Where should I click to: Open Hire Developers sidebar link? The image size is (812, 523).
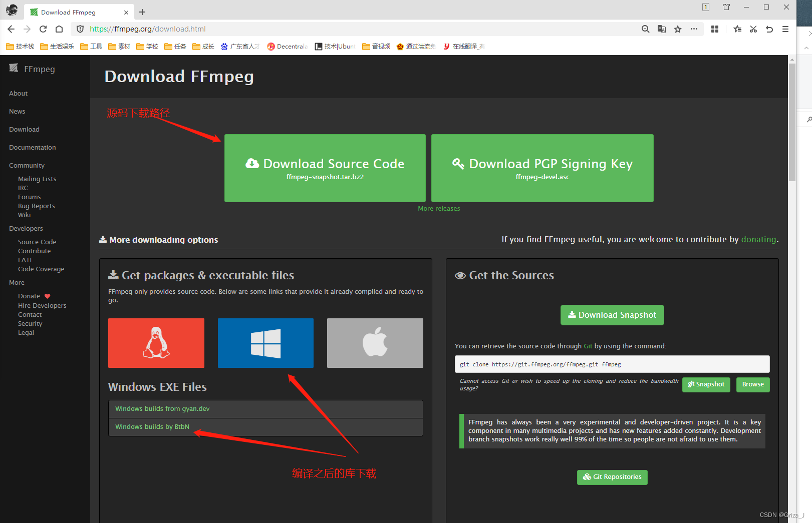tap(42, 306)
